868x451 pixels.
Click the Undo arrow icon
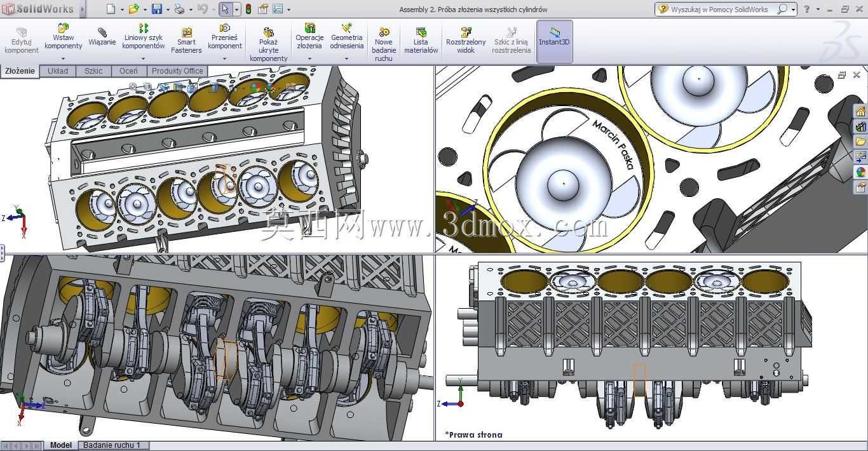[203, 9]
